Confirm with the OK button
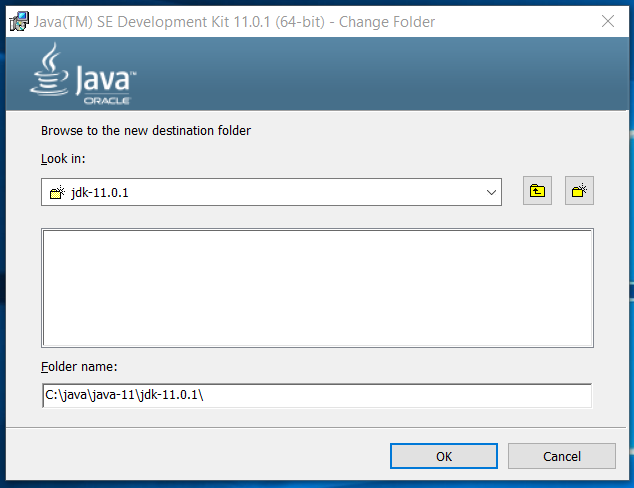Screen dimensions: 634x488 coord(444,456)
